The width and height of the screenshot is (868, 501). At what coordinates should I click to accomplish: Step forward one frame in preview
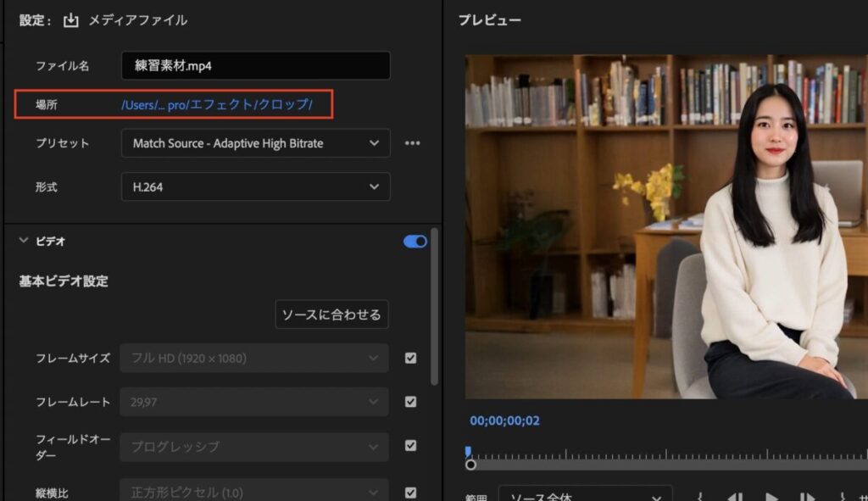pos(807,498)
